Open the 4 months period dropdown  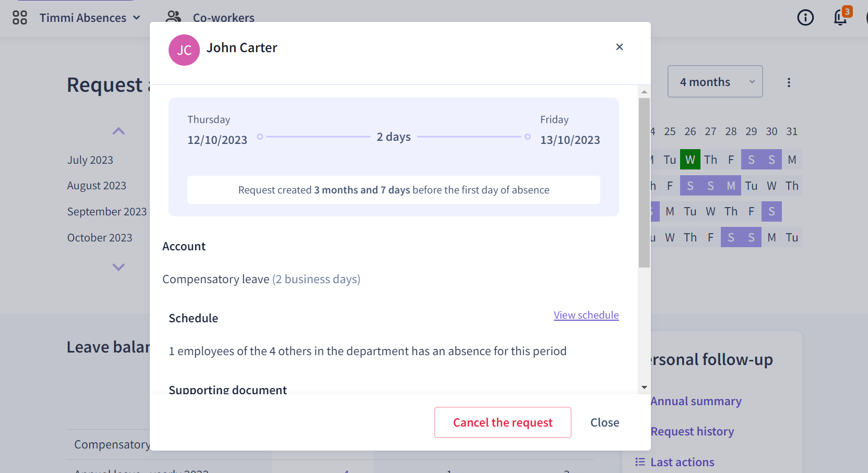[715, 81]
